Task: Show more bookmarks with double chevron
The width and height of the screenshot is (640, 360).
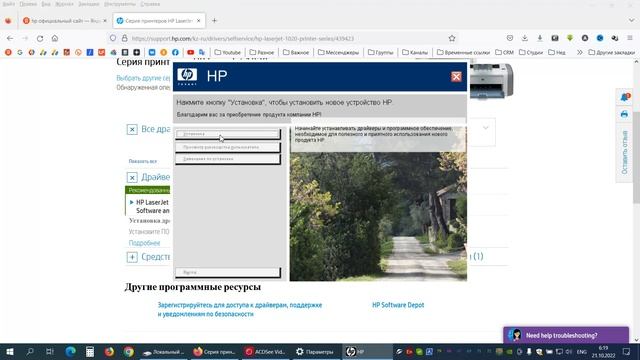Action: pyautogui.click(x=579, y=52)
